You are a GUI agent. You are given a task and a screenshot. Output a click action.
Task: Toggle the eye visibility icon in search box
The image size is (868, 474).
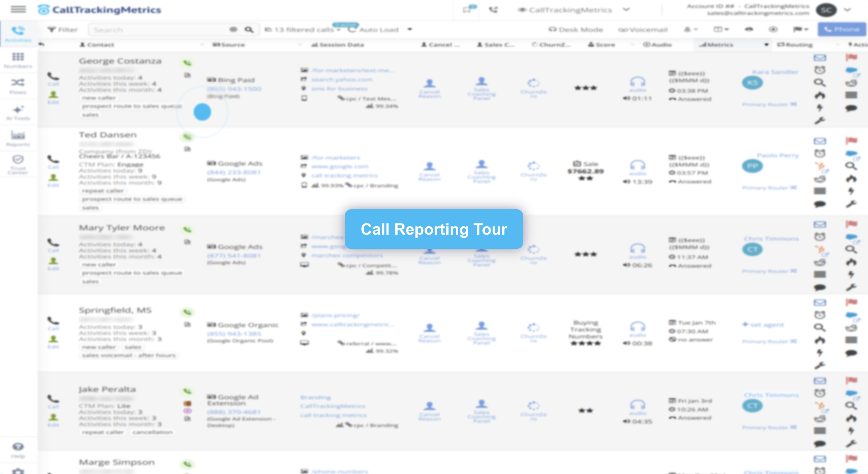pos(233,30)
